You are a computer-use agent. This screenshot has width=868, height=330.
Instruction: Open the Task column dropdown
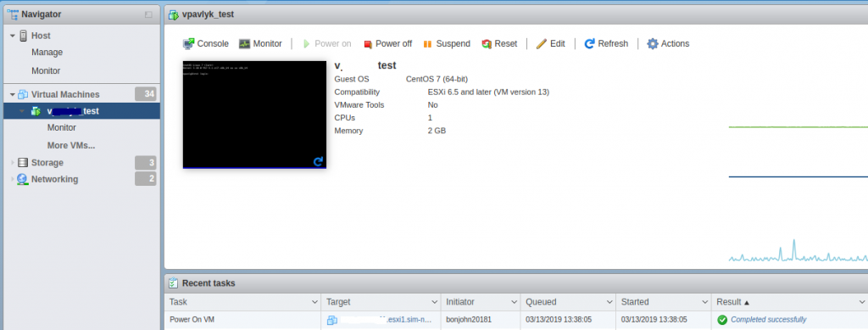(x=314, y=302)
